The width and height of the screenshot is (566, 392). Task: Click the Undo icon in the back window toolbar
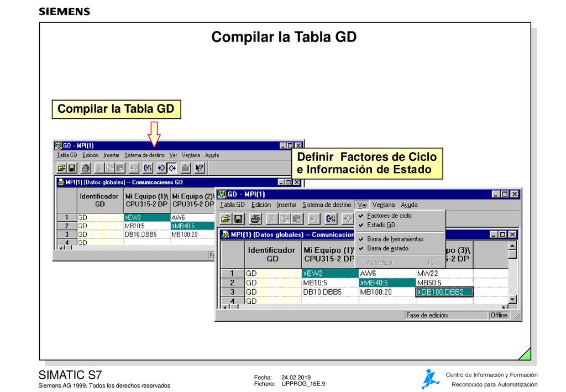point(134,168)
